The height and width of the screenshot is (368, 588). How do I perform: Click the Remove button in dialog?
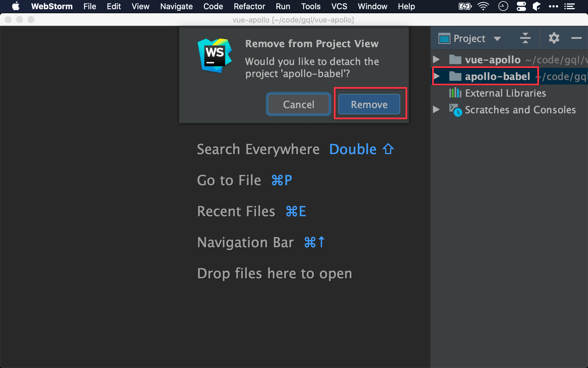[369, 104]
